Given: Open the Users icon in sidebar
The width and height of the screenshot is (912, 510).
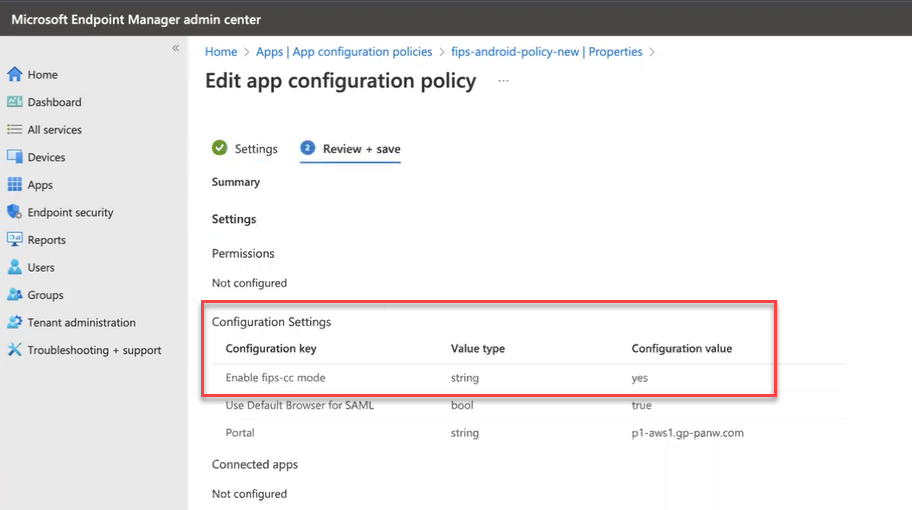Looking at the screenshot, I should 14,267.
